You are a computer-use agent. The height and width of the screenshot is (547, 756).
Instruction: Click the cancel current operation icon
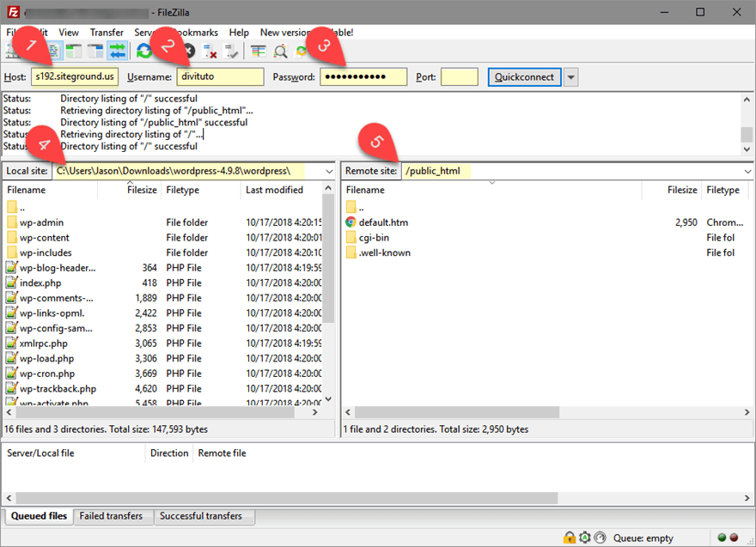189,51
